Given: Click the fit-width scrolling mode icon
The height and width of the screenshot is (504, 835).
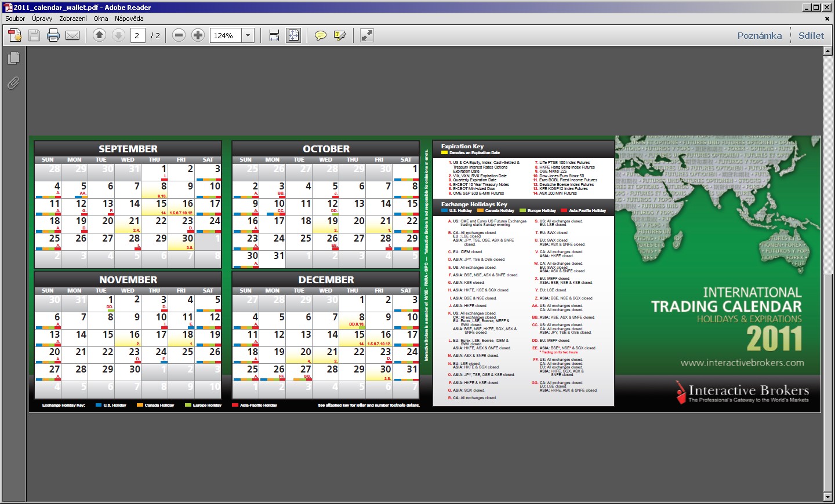Looking at the screenshot, I should point(274,35).
